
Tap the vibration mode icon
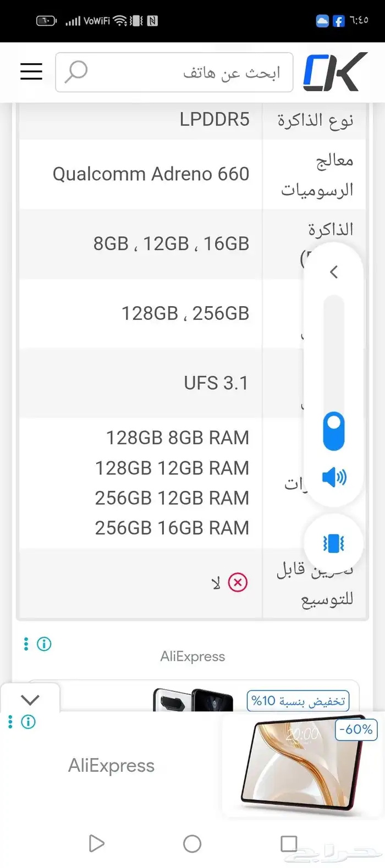pos(333,543)
